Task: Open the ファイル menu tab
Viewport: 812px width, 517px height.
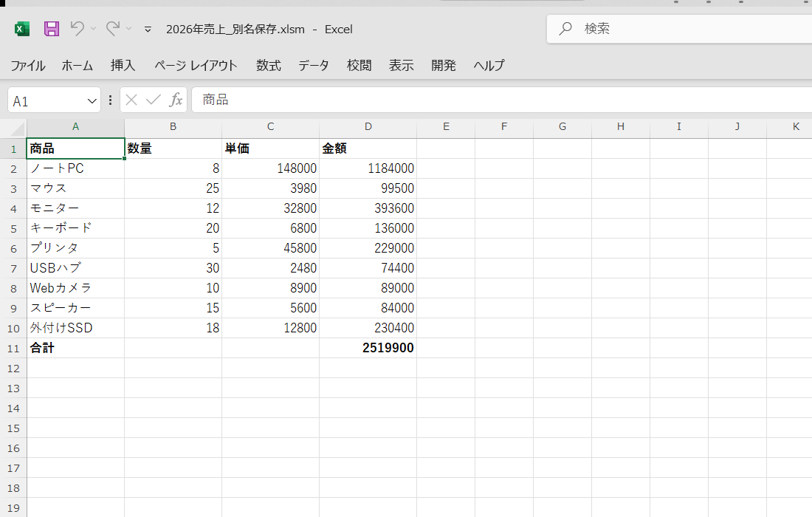Action: (28, 65)
